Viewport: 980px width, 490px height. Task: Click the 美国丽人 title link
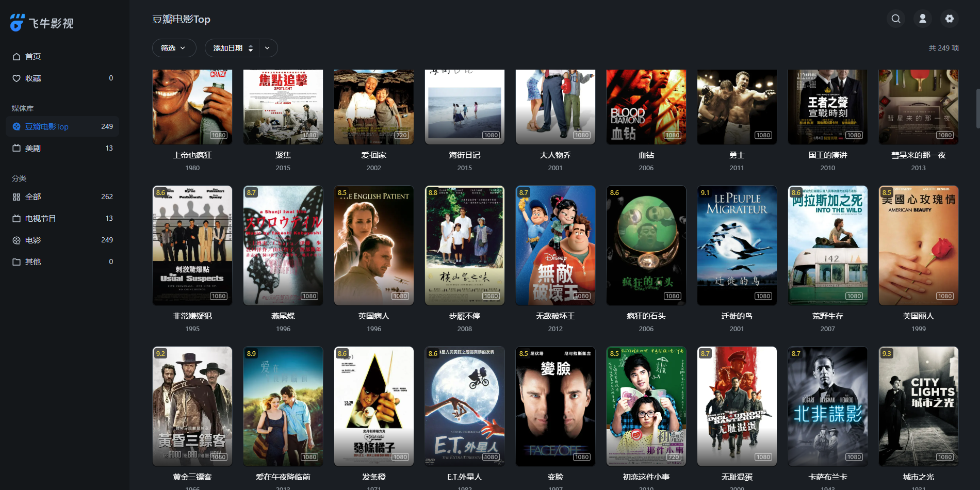[919, 316]
